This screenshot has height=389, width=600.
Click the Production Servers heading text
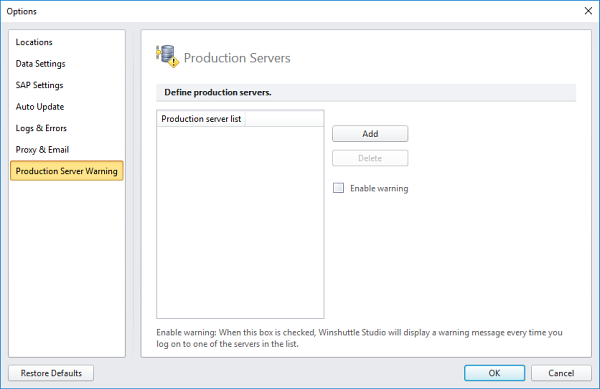[x=237, y=58]
